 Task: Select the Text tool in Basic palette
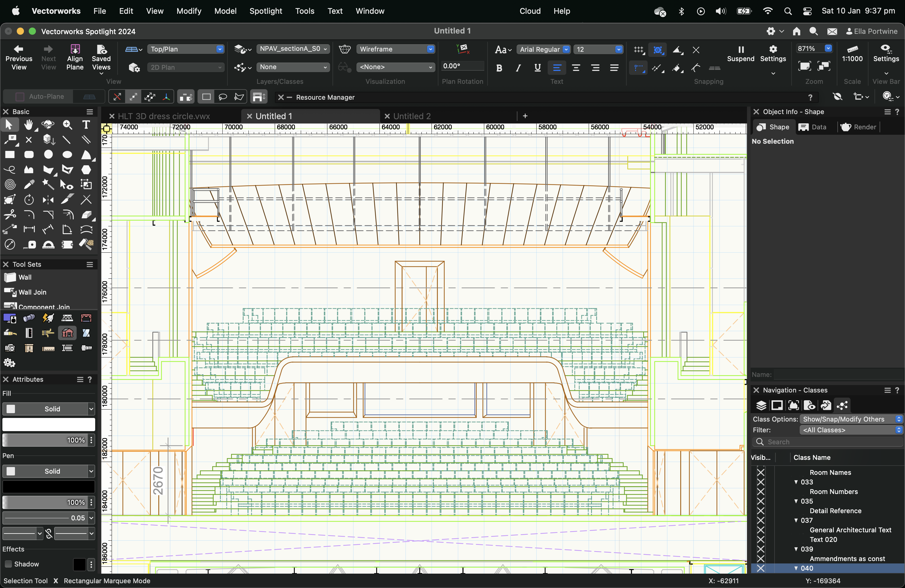coord(86,125)
